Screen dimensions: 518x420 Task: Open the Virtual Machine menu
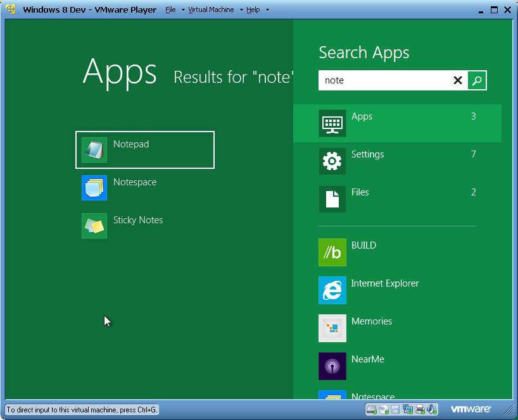(x=211, y=10)
